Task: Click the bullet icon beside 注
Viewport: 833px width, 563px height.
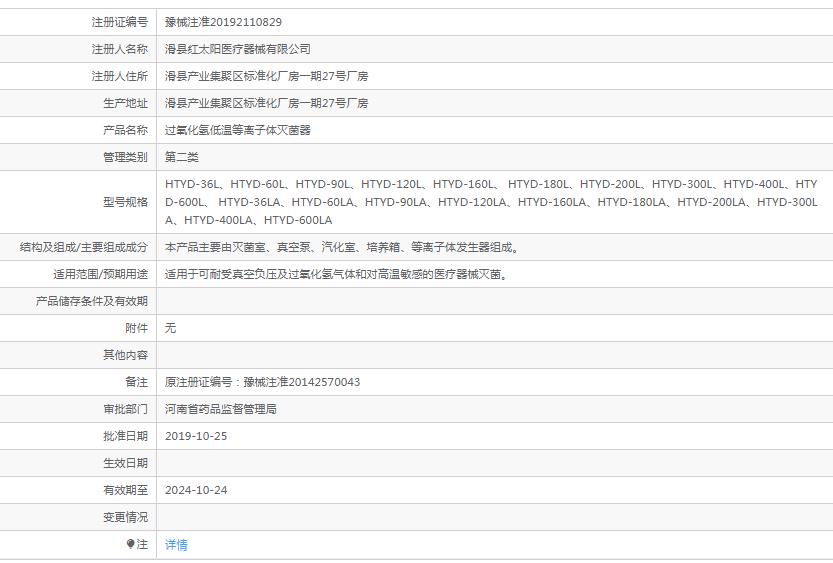Action: click(130, 544)
